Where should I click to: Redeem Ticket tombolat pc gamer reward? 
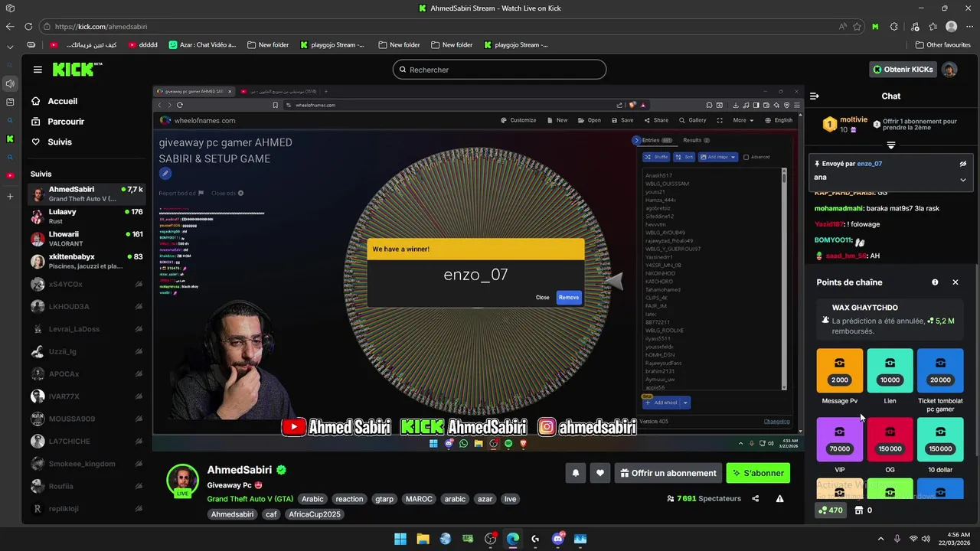coord(940,371)
